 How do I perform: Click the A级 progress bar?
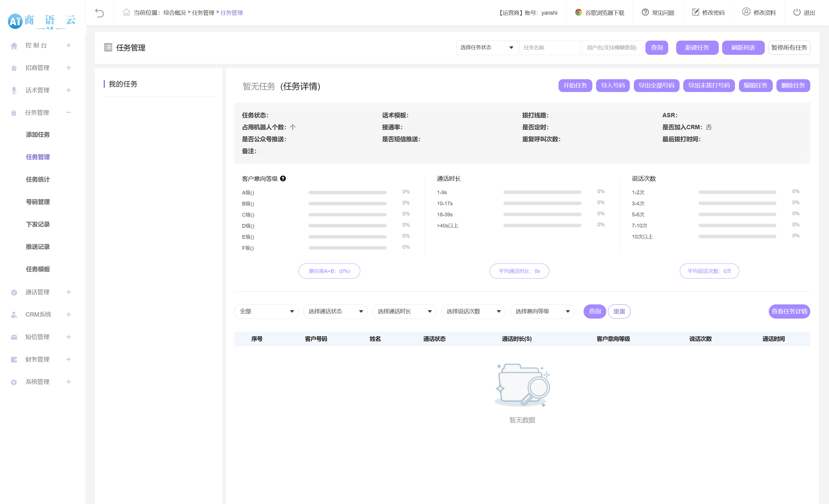tap(347, 193)
